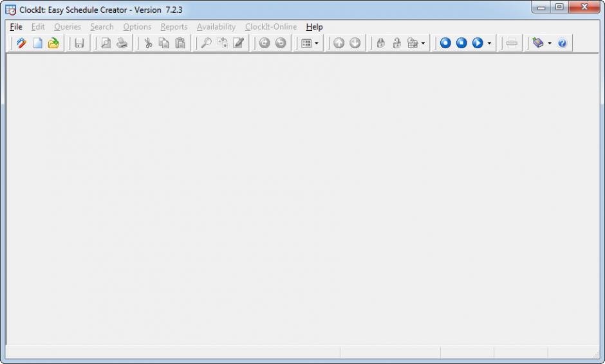The width and height of the screenshot is (605, 364).
Task: Open the Edit menu
Action: pos(38,26)
